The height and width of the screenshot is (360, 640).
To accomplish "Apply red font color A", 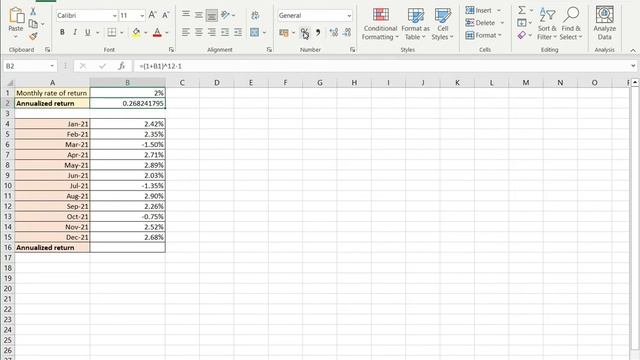I will (157, 33).
